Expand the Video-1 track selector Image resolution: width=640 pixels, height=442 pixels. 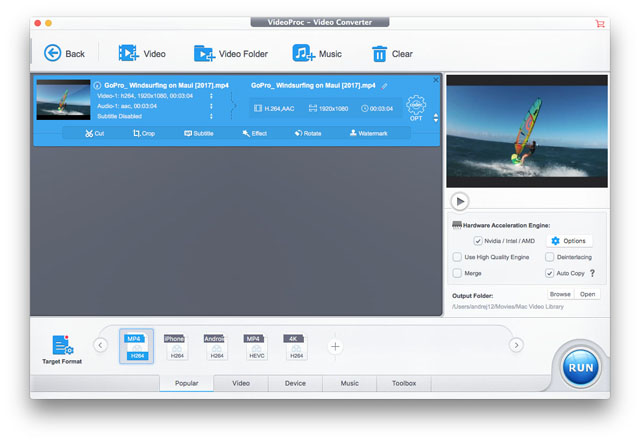pyautogui.click(x=211, y=96)
